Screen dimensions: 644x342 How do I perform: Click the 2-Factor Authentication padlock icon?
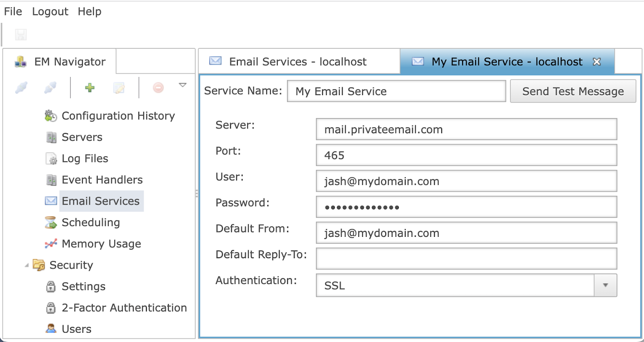(51, 308)
